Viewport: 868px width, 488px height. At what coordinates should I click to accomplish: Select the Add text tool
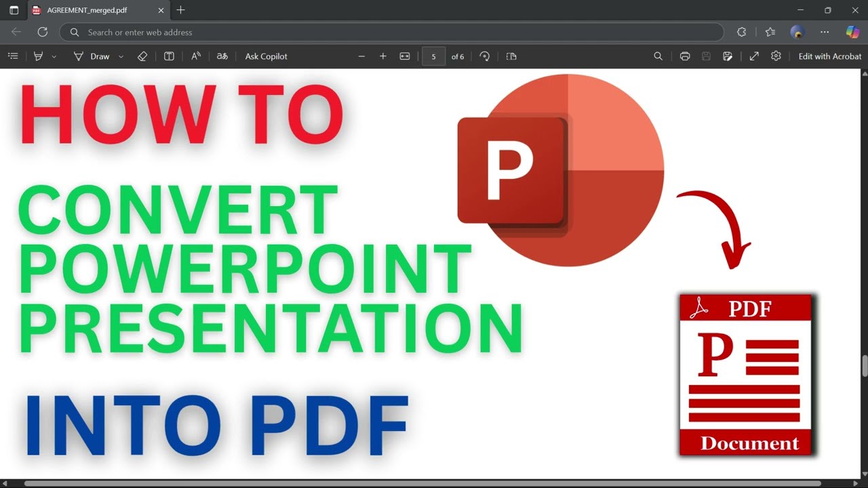[169, 56]
